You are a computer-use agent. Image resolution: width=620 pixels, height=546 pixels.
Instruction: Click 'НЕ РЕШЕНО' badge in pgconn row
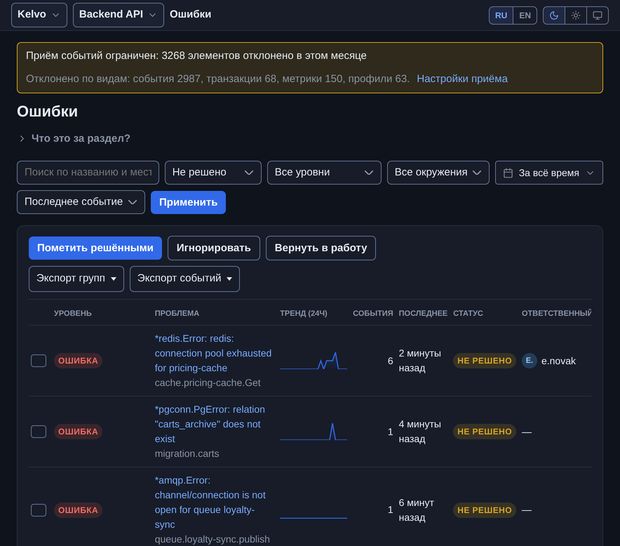[484, 431]
